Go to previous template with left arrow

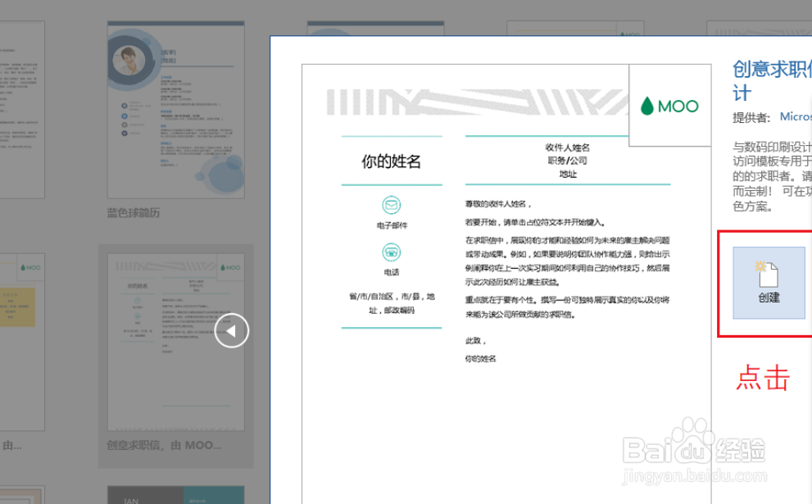click(x=232, y=330)
